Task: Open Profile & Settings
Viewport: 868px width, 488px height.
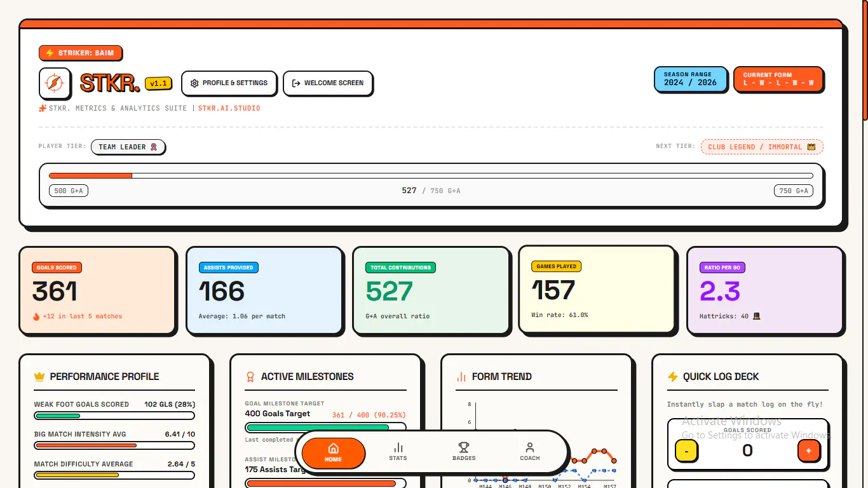Action: (x=229, y=83)
